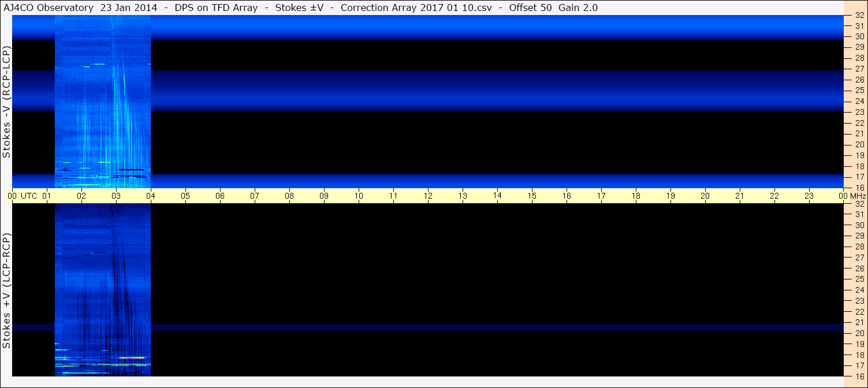Select the 04 hour marker on time axis
The image size is (868, 388).
[x=151, y=196]
